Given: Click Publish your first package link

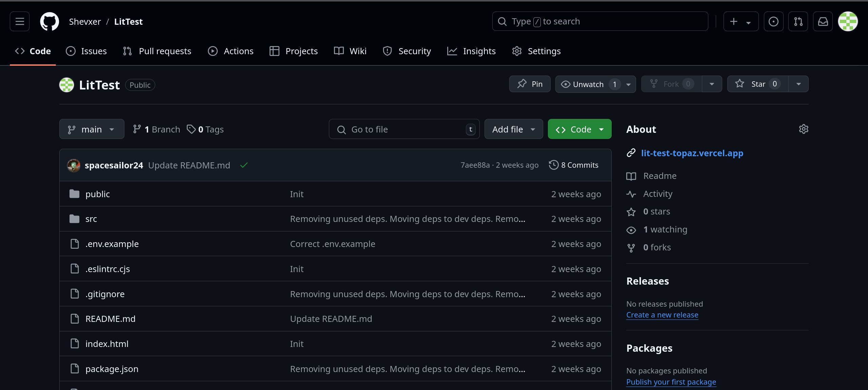Looking at the screenshot, I should point(671,382).
